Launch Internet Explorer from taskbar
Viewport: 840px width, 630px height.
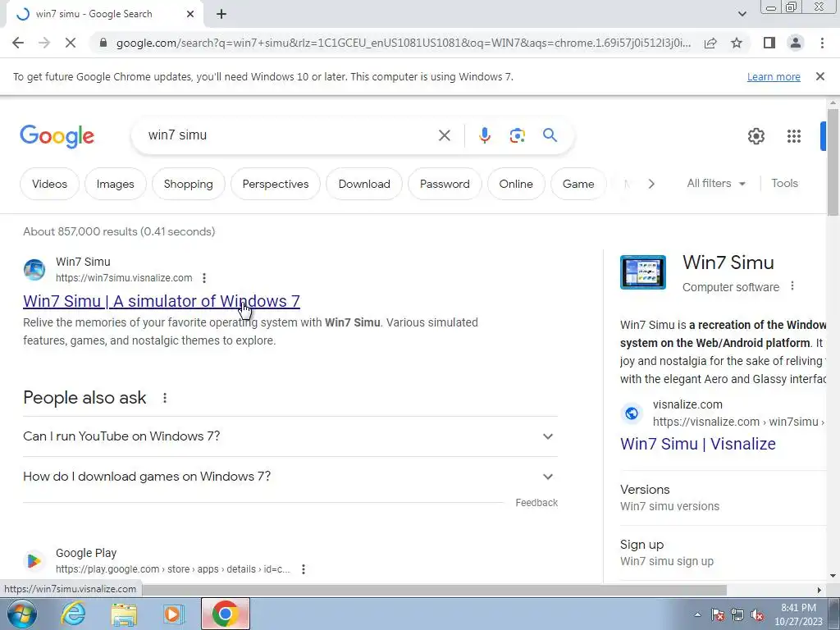pos(73,614)
